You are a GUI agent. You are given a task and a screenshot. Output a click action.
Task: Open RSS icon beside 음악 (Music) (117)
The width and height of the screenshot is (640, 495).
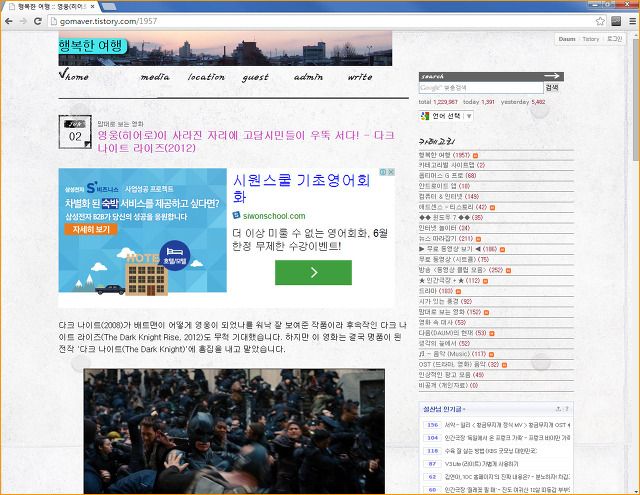491,354
